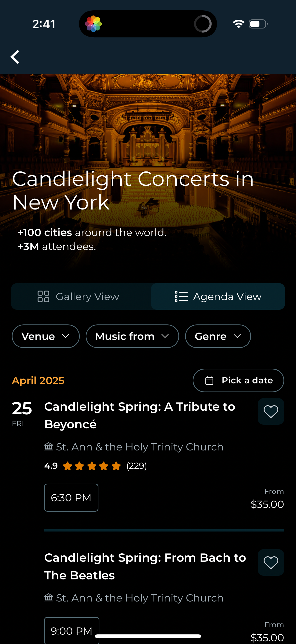Tap the Gallery View grid icon
296x644 pixels.
43,296
